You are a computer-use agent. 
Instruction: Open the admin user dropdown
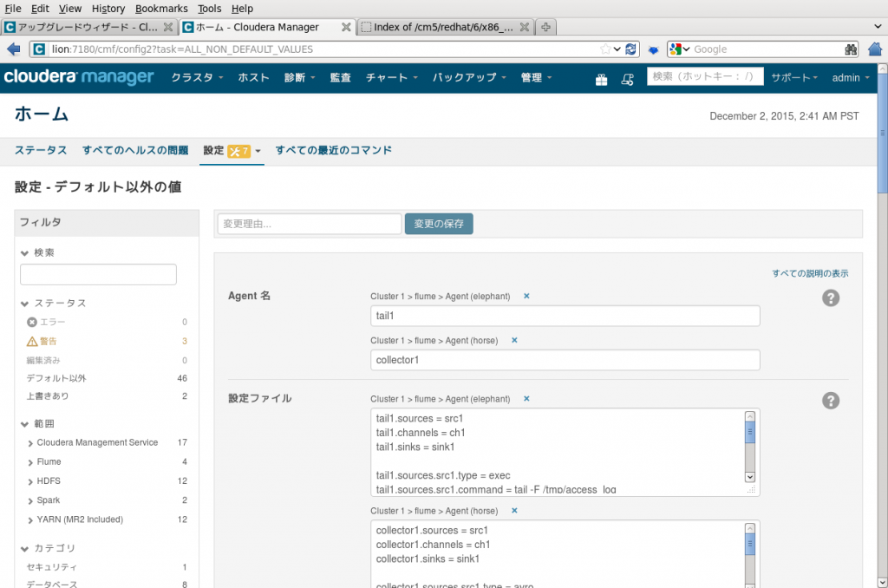click(x=850, y=77)
